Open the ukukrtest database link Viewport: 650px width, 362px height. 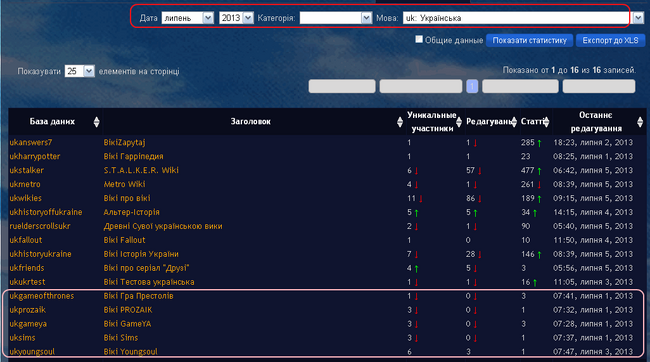click(x=27, y=282)
